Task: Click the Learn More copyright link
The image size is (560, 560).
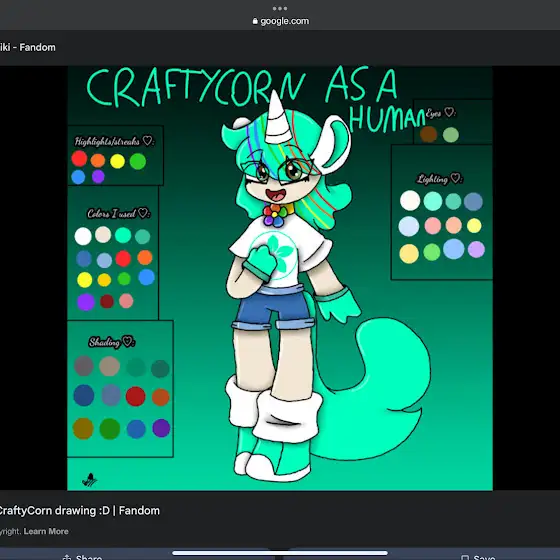Action: coord(46,531)
